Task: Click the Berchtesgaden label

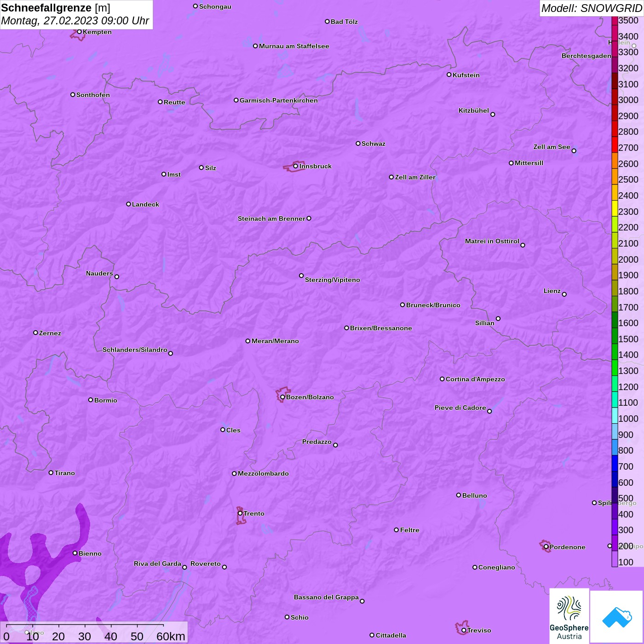Action: (x=586, y=56)
